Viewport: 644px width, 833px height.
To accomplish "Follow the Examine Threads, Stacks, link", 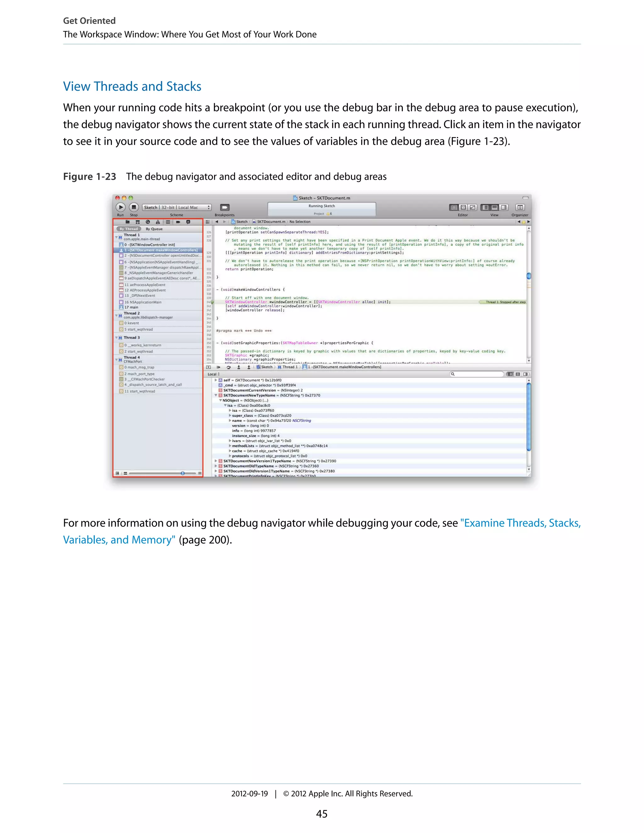I will tap(521, 523).
